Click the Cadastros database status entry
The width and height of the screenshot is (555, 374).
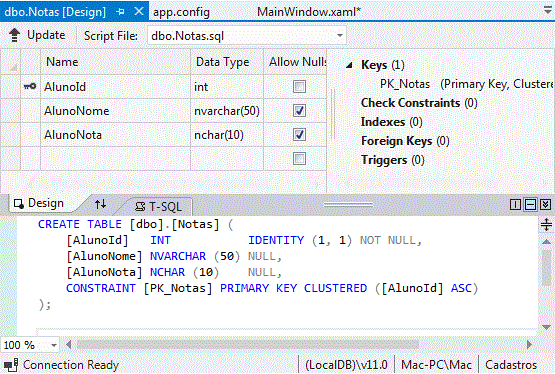pos(511,365)
